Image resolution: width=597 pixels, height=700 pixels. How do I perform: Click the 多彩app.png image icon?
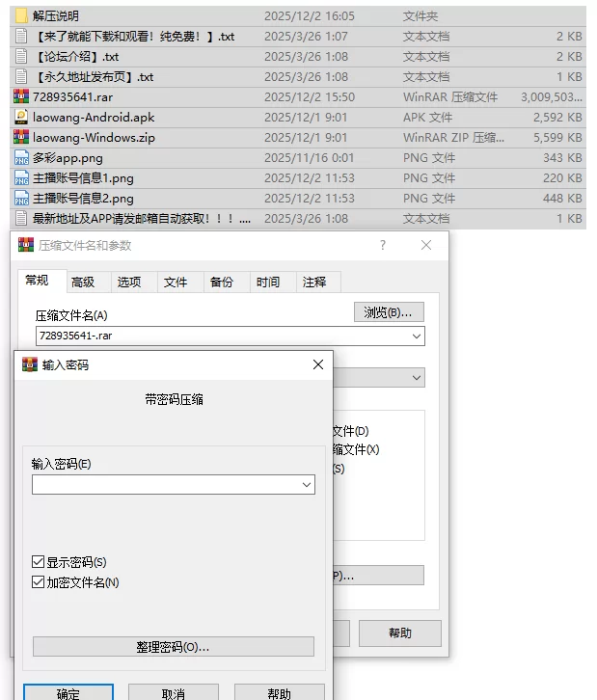click(x=21, y=157)
